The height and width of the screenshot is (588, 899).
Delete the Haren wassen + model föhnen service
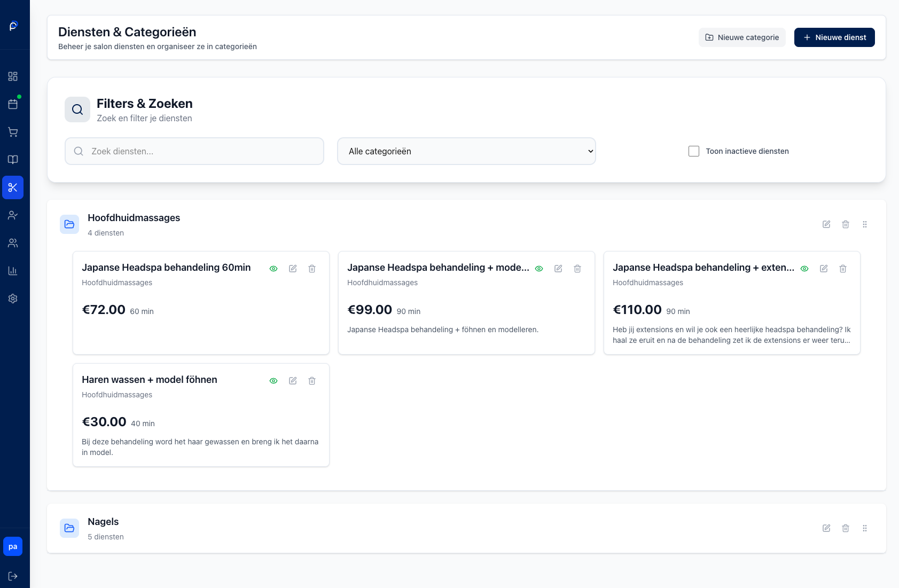point(312,381)
